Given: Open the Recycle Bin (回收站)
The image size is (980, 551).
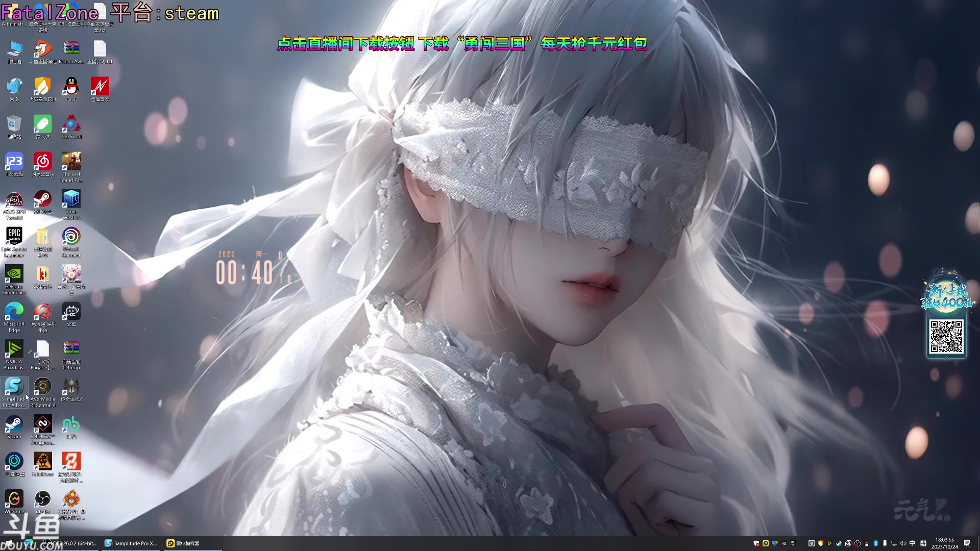Looking at the screenshot, I should click(x=14, y=123).
